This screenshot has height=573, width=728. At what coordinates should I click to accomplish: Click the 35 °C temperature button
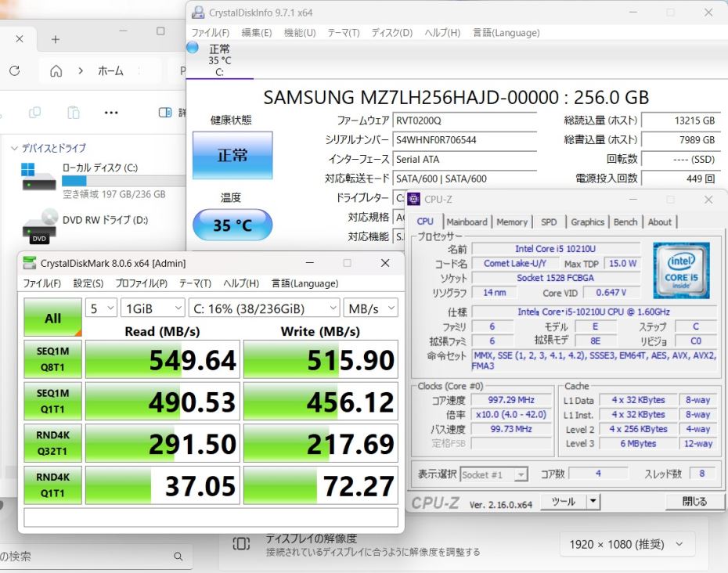[x=232, y=225]
